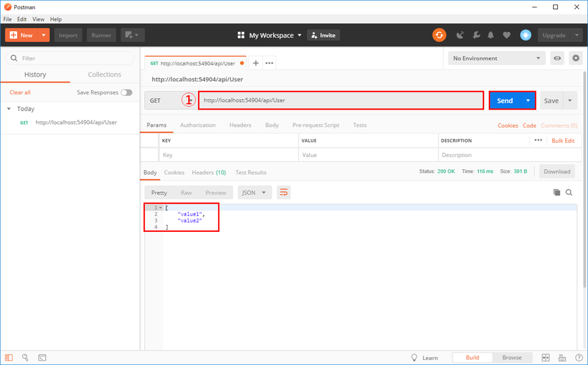Open the Help menu
Viewport: 588px width, 365px height.
tap(56, 19)
